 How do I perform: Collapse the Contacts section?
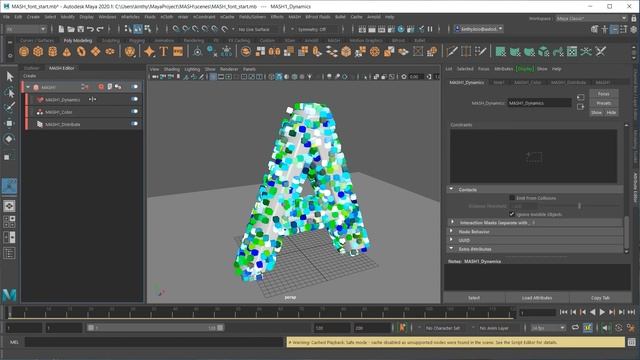point(451,189)
